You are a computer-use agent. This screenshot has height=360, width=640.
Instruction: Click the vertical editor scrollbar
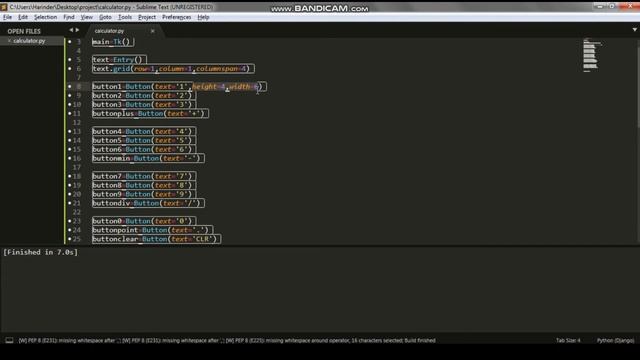[638, 86]
